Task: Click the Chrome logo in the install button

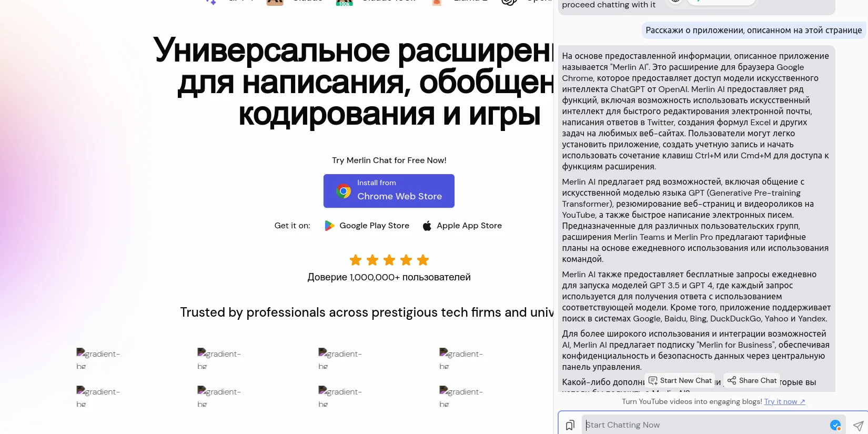Action: point(344,191)
